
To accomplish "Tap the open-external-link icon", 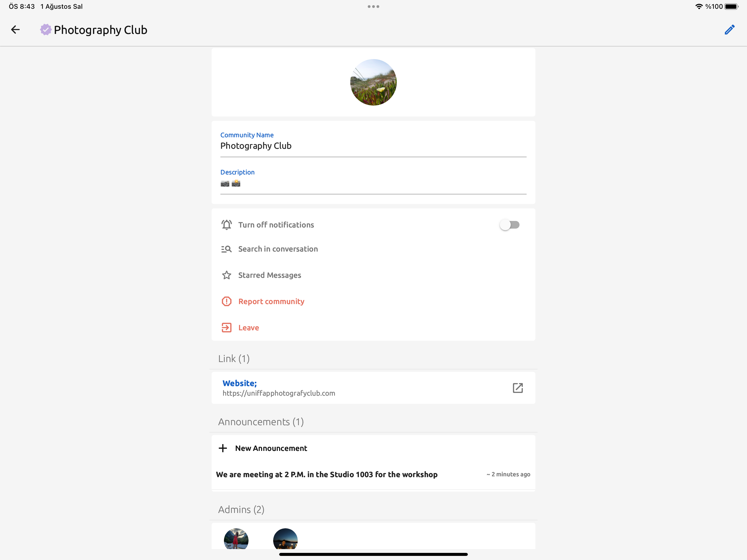I will tap(518, 388).
